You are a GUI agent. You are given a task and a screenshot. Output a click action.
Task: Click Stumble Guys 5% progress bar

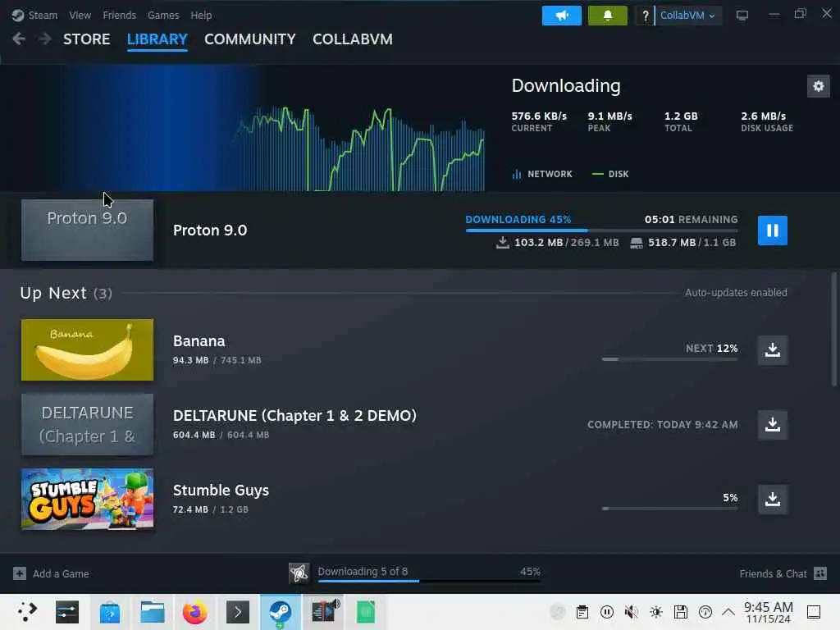(669, 509)
